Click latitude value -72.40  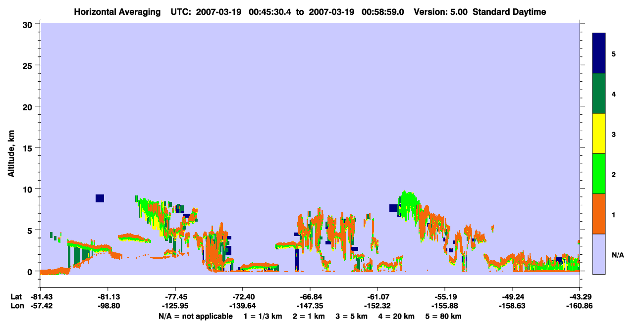pyautogui.click(x=242, y=297)
